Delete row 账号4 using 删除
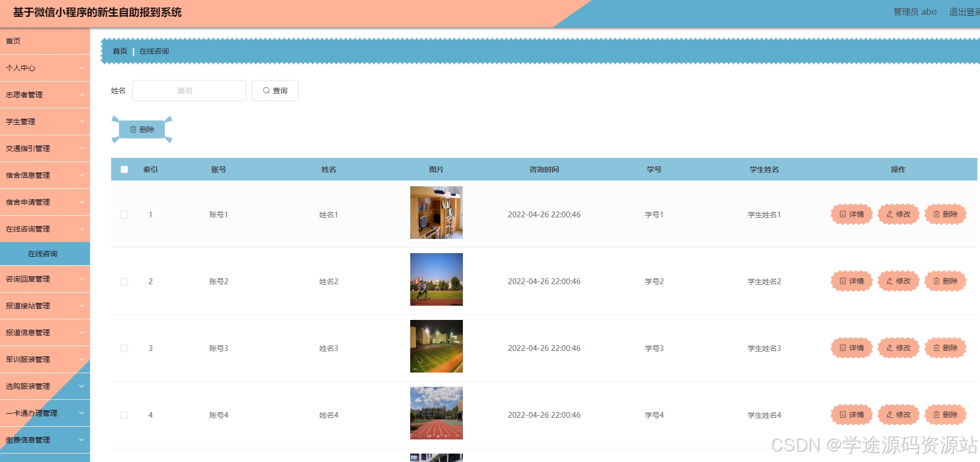Viewport: 980px width, 462px height. click(x=945, y=415)
